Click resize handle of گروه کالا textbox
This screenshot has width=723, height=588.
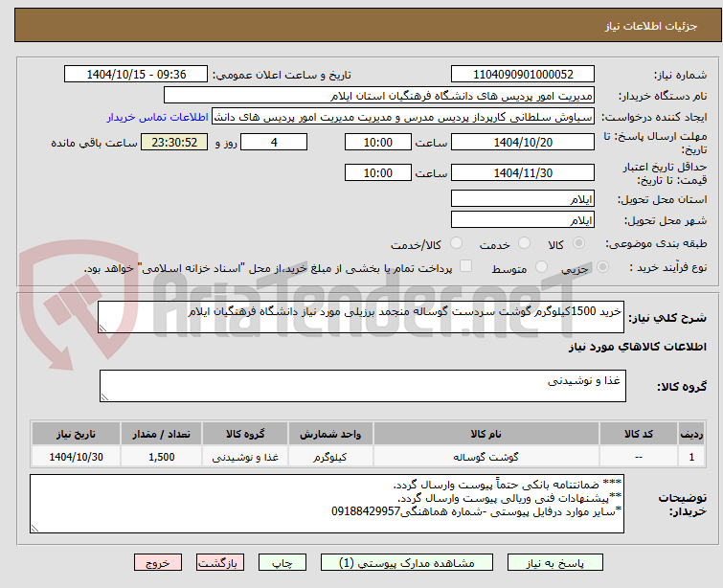point(104,397)
